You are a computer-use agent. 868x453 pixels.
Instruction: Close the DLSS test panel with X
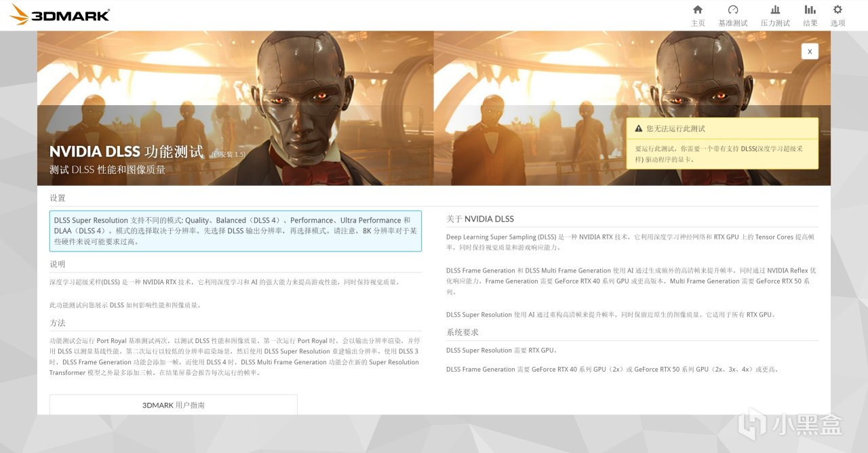pos(810,52)
